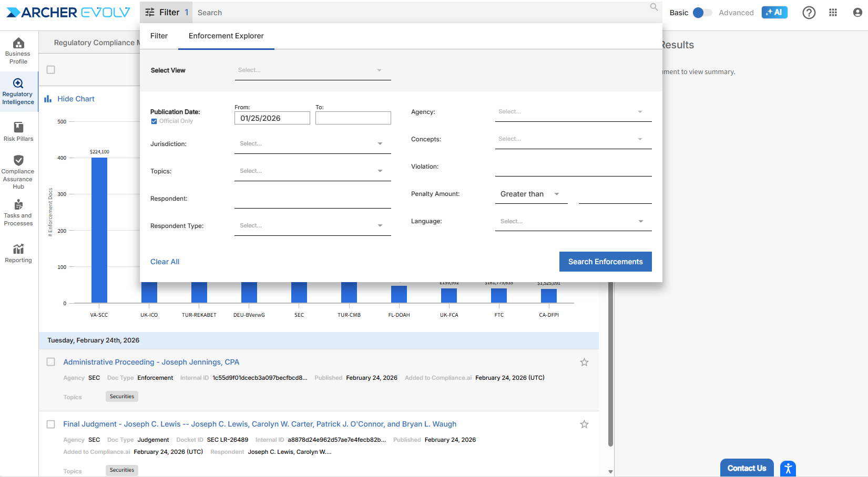Open Risk Pillars sidebar icon
Viewport: 868px width, 477px height.
click(x=18, y=131)
